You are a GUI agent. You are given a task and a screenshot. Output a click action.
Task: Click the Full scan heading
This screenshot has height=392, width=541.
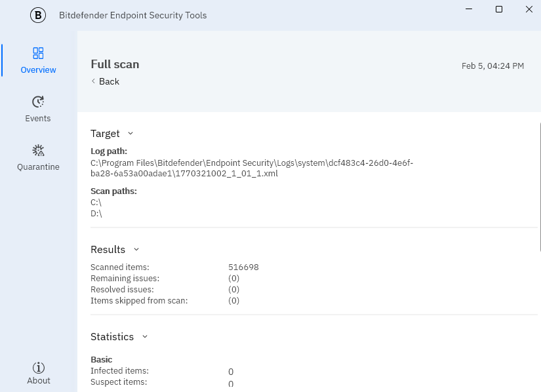[x=115, y=64]
